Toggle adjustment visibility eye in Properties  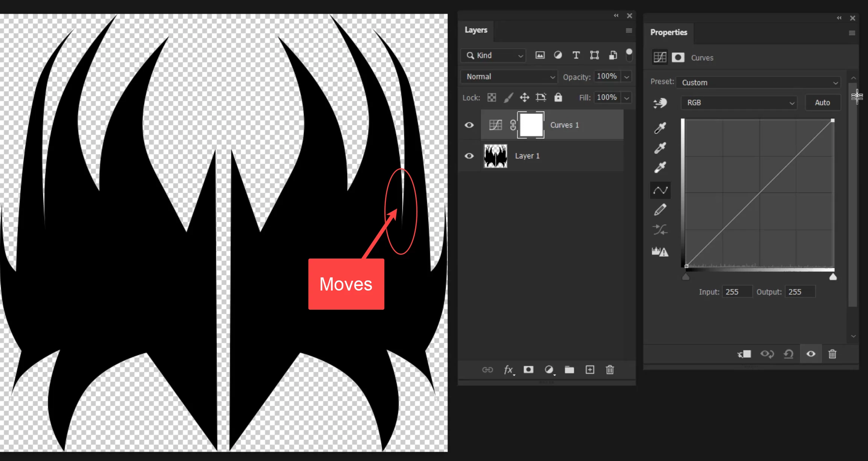click(811, 354)
